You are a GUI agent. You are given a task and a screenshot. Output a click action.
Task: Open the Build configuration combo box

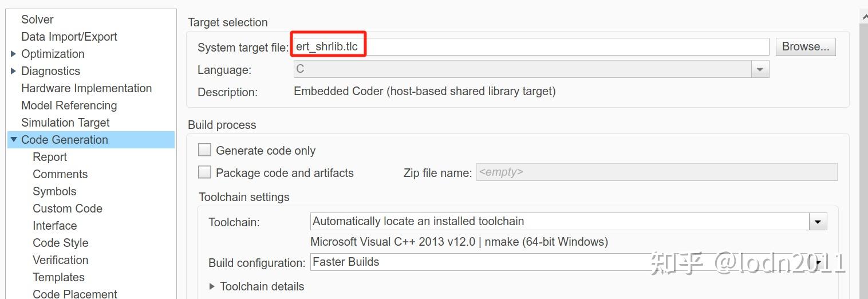(567, 262)
